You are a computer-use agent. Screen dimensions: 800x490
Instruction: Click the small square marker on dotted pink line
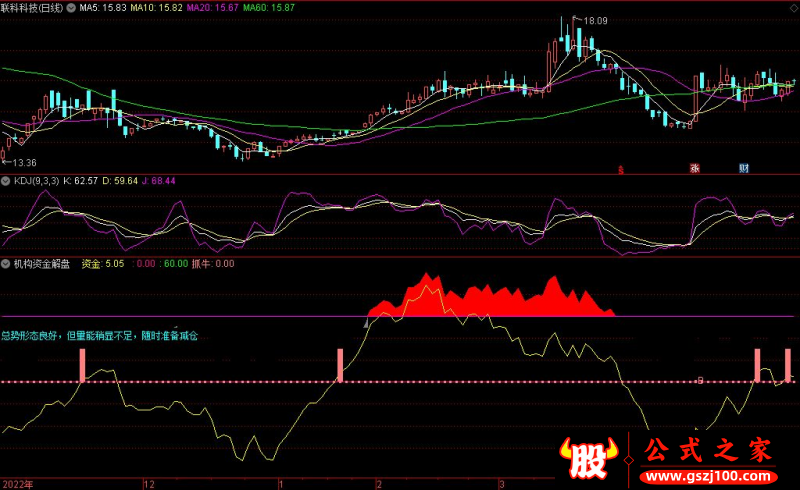tap(700, 380)
